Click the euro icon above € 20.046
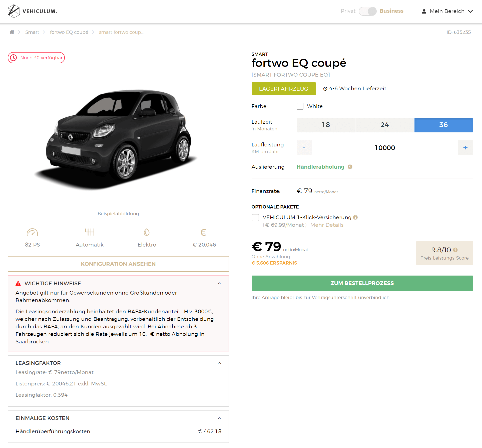 tap(203, 232)
